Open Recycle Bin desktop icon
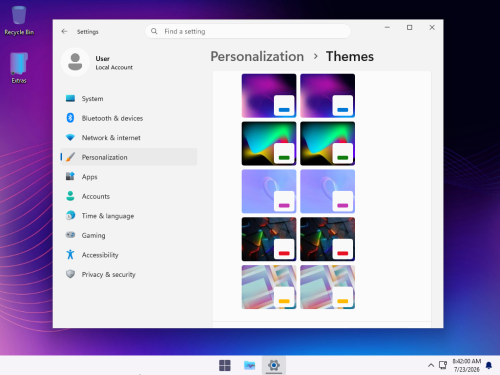The height and width of the screenshot is (375, 500). [19, 21]
